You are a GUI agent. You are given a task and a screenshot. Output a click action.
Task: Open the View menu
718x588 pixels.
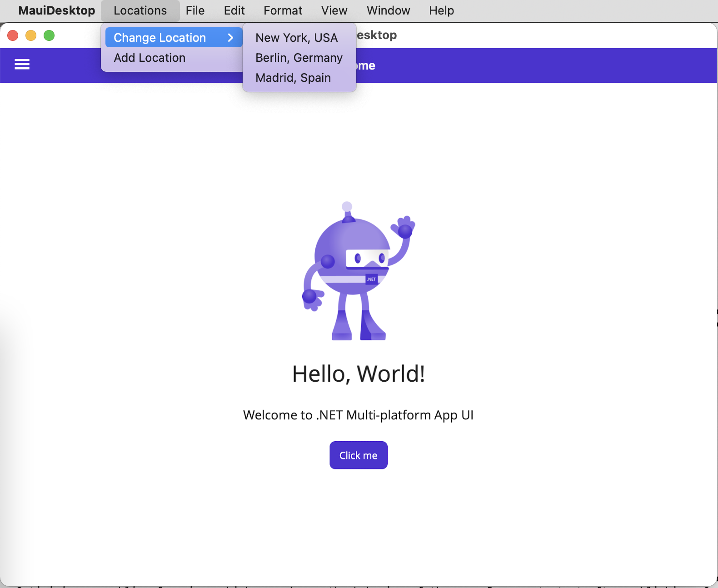tap(334, 10)
